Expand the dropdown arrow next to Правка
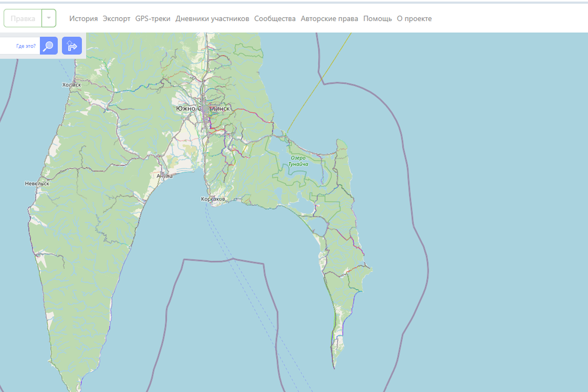Image resolution: width=588 pixels, height=392 pixels. [49, 18]
